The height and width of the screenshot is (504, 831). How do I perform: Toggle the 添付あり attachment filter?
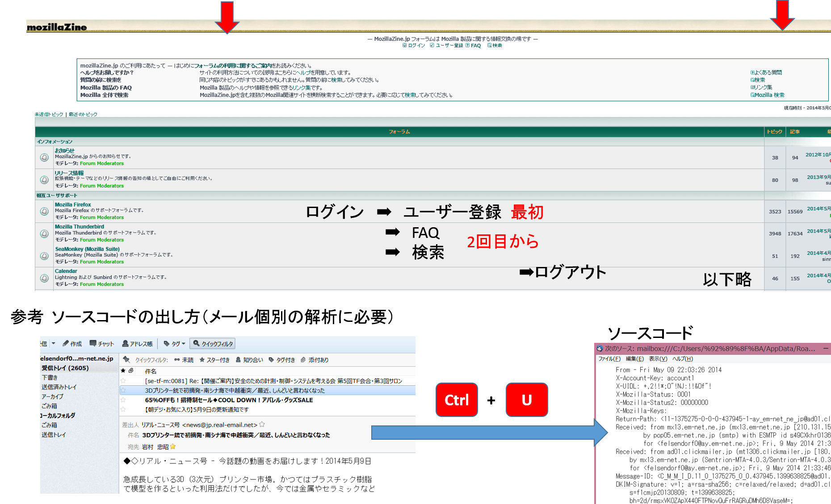tap(315, 360)
